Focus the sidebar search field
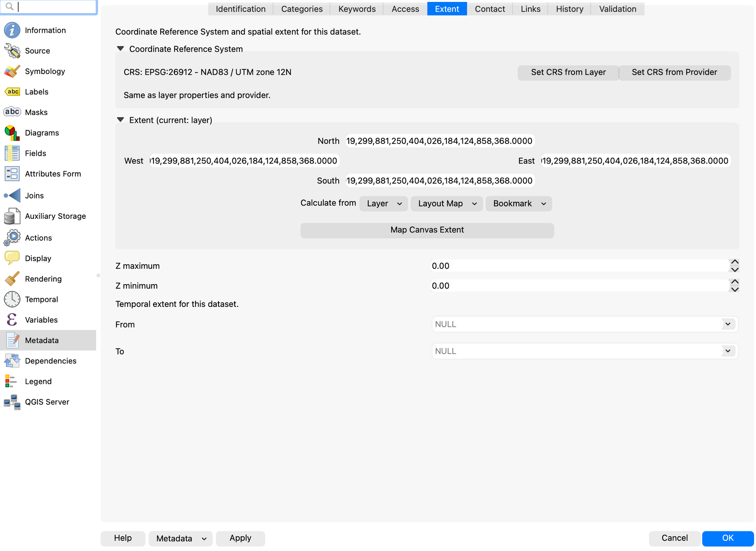The height and width of the screenshot is (551, 756). click(x=49, y=7)
